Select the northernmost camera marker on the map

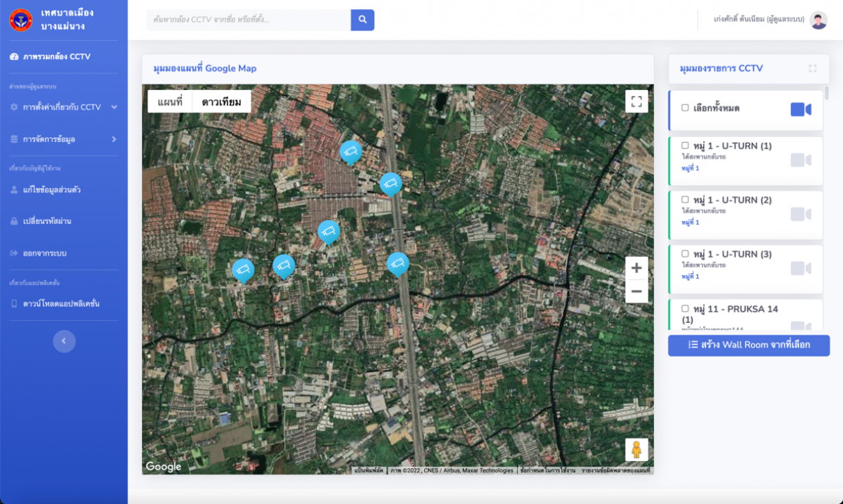(350, 152)
